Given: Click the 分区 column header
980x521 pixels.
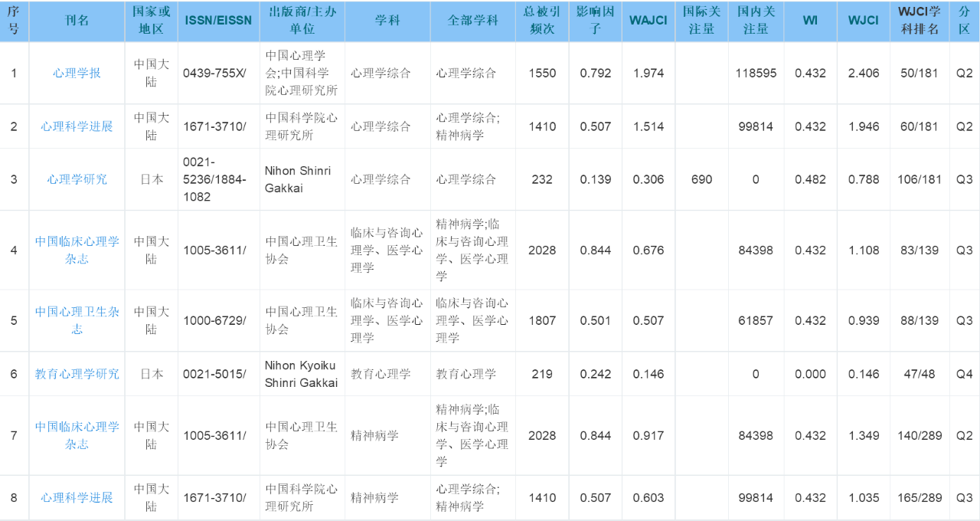Looking at the screenshot, I should tap(964, 21).
